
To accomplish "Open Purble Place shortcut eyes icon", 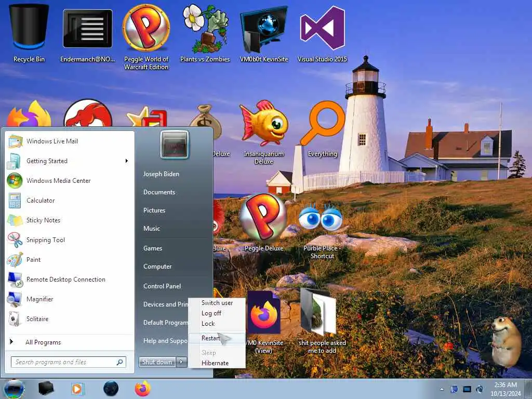I will click(322, 231).
